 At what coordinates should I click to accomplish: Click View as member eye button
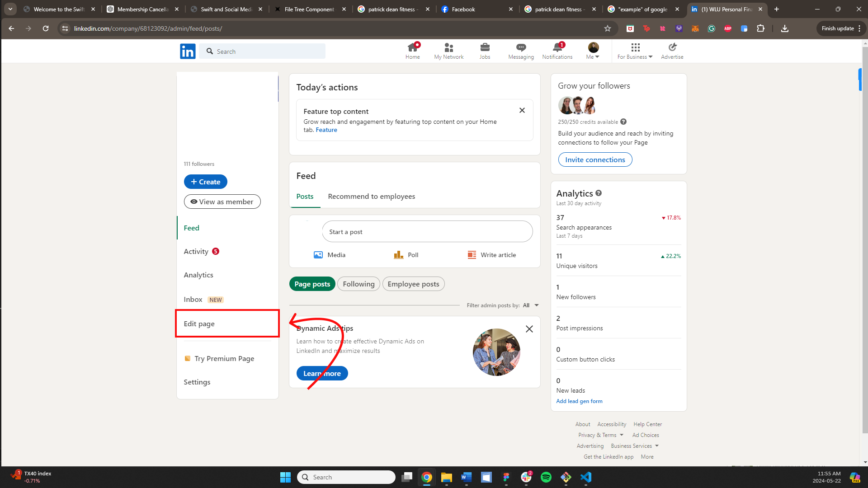click(222, 202)
